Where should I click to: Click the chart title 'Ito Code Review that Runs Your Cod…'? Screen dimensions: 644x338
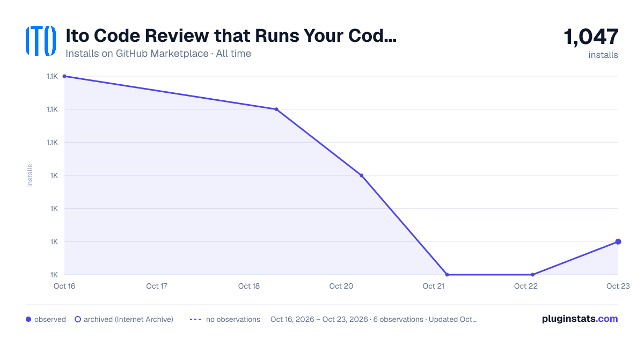click(x=231, y=36)
